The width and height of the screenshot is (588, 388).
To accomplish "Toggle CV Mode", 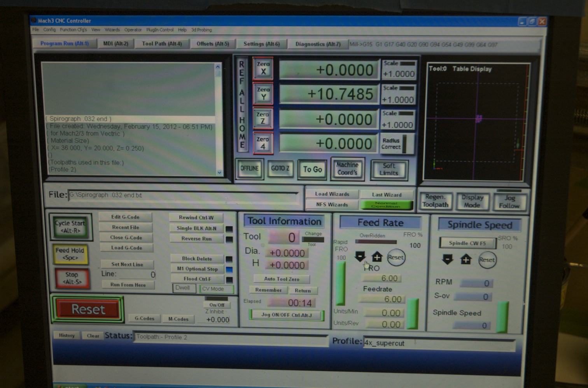I will [x=216, y=289].
